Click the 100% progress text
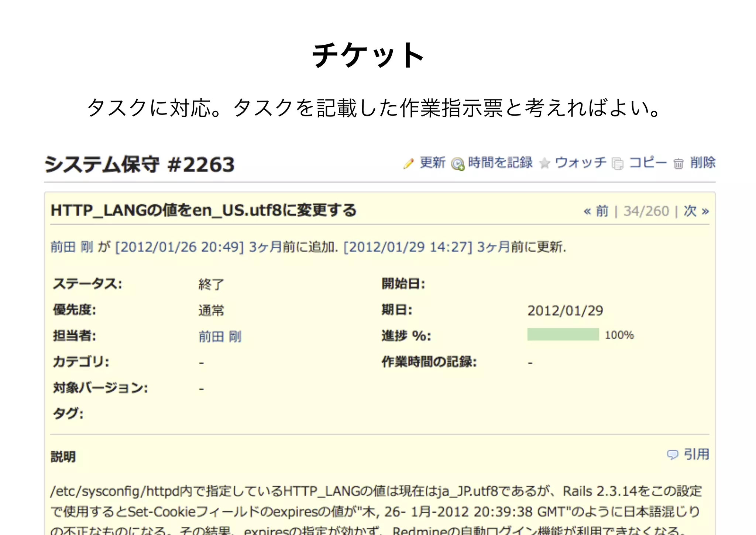The height and width of the screenshot is (535, 756). (x=619, y=335)
